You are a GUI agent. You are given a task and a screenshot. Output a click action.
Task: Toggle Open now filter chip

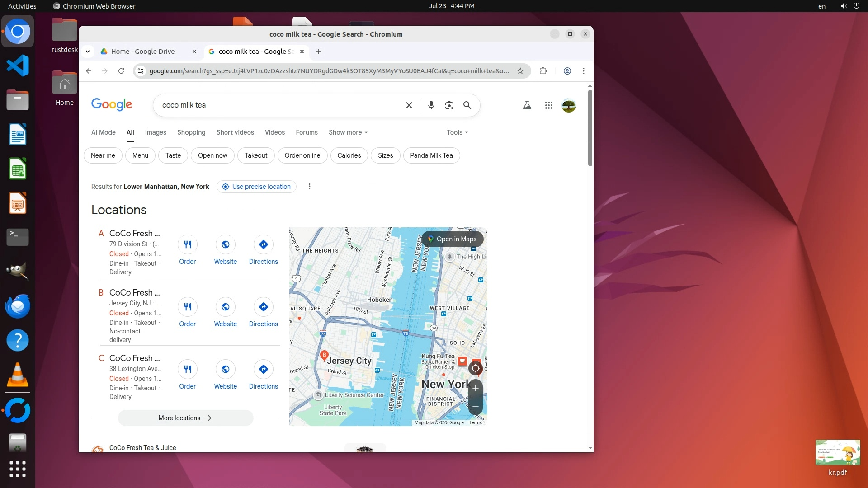pos(212,155)
